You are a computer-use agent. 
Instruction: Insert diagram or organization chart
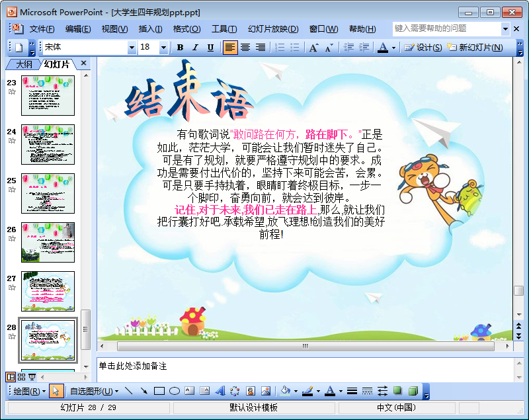pos(235,391)
